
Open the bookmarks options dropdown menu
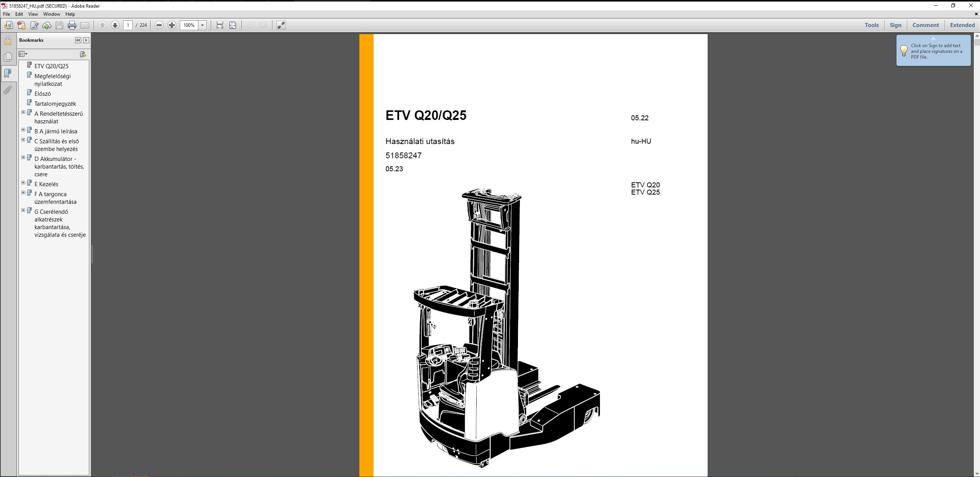coord(23,54)
